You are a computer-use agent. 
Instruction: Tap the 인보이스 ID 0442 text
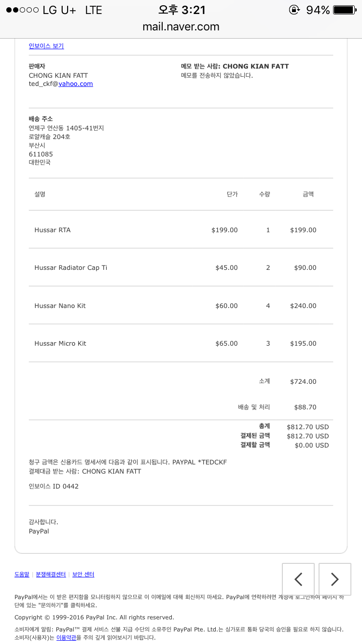click(54, 486)
